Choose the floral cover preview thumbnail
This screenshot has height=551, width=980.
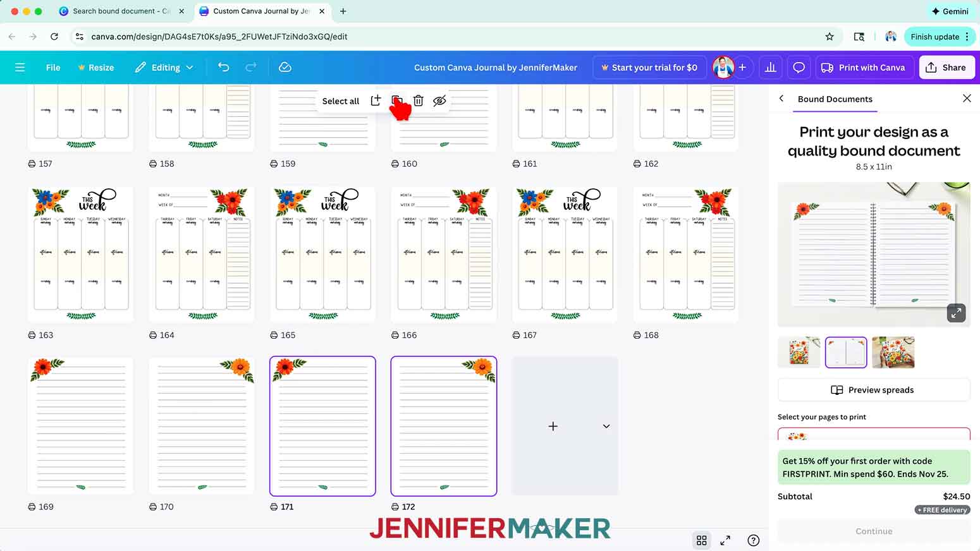pyautogui.click(x=799, y=352)
